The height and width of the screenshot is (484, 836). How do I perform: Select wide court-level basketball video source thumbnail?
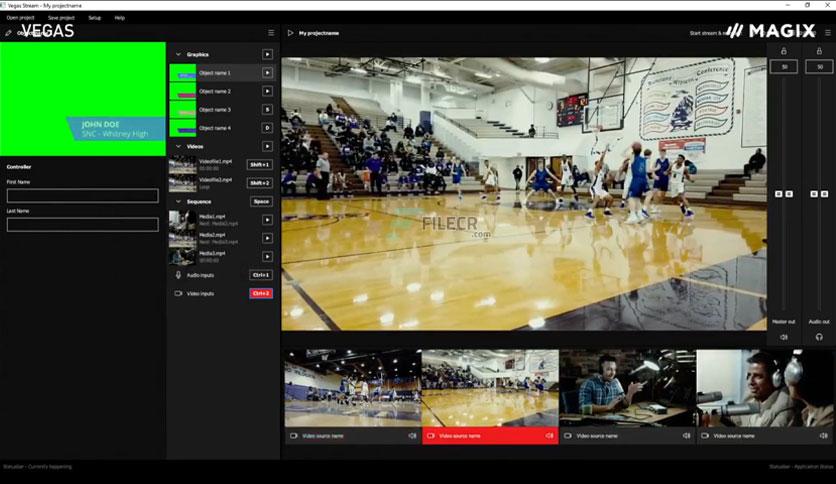pos(353,388)
